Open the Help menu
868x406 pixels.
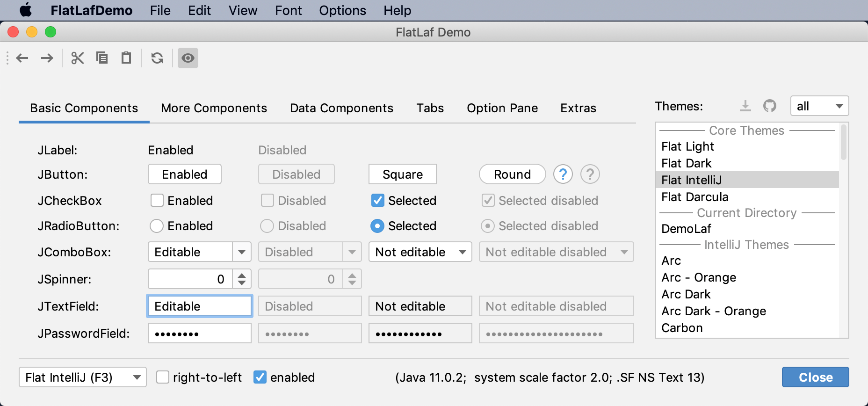[398, 10]
